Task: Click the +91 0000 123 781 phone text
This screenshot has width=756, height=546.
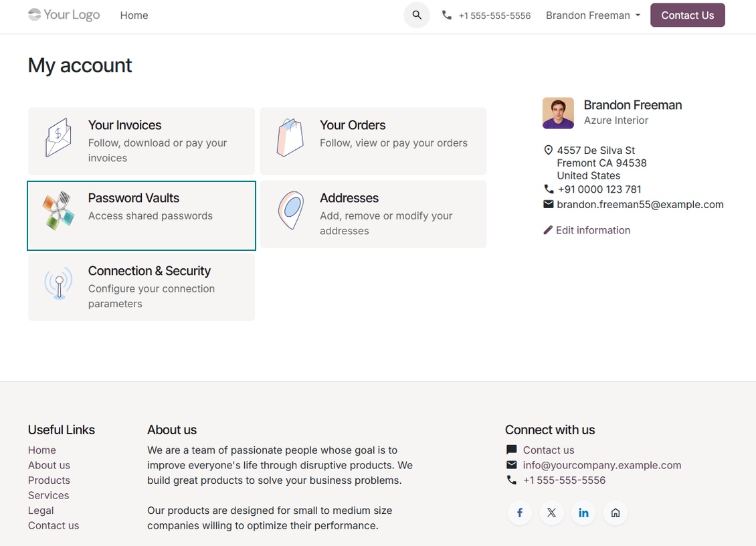Action: tap(599, 189)
